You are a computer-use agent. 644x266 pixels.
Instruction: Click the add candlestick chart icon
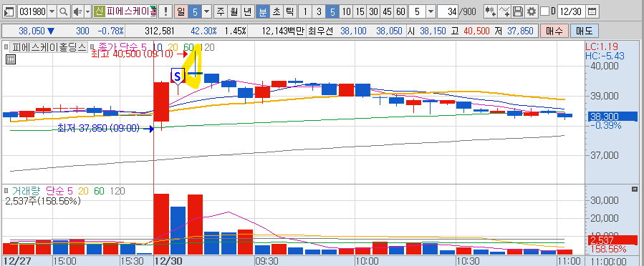[x=490, y=11]
